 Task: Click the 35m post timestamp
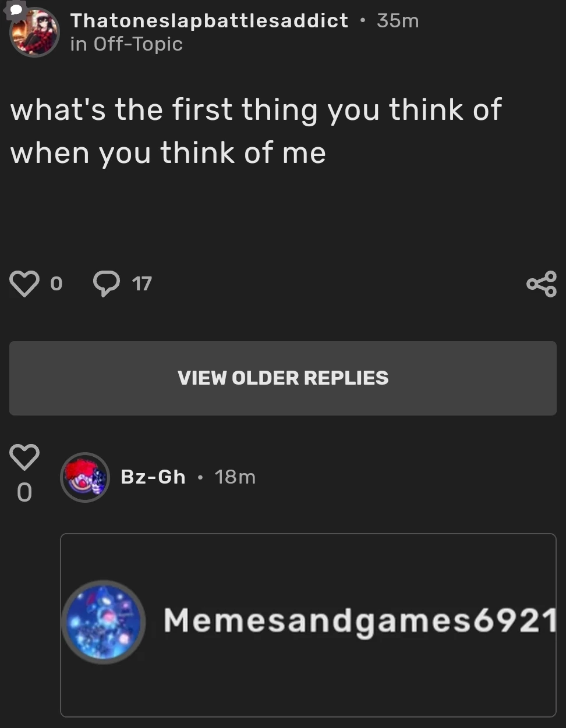click(398, 21)
